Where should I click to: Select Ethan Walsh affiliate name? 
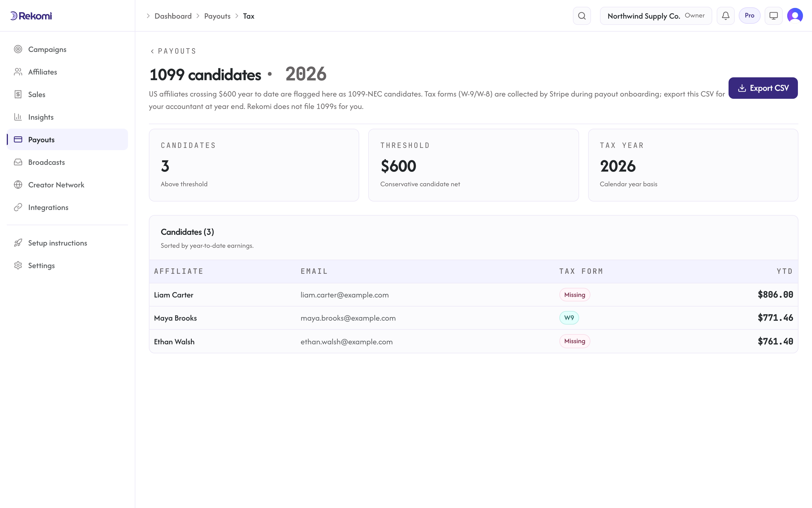tap(174, 341)
